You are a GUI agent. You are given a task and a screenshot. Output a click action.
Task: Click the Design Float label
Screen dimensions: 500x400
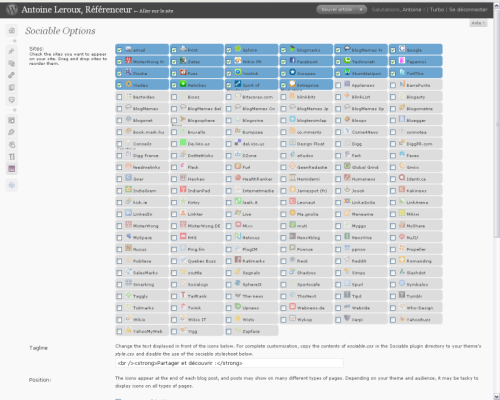[311, 144]
